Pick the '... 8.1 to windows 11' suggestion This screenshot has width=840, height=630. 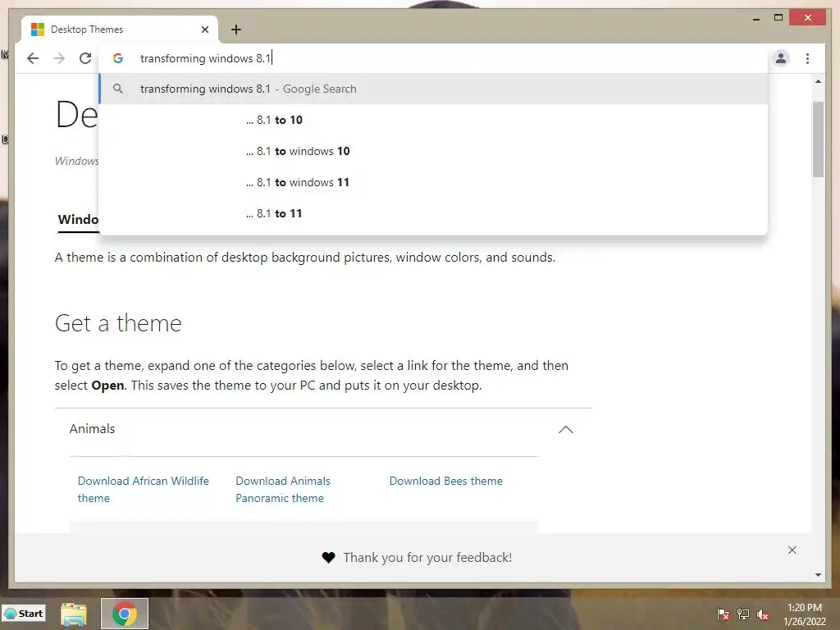(433, 182)
